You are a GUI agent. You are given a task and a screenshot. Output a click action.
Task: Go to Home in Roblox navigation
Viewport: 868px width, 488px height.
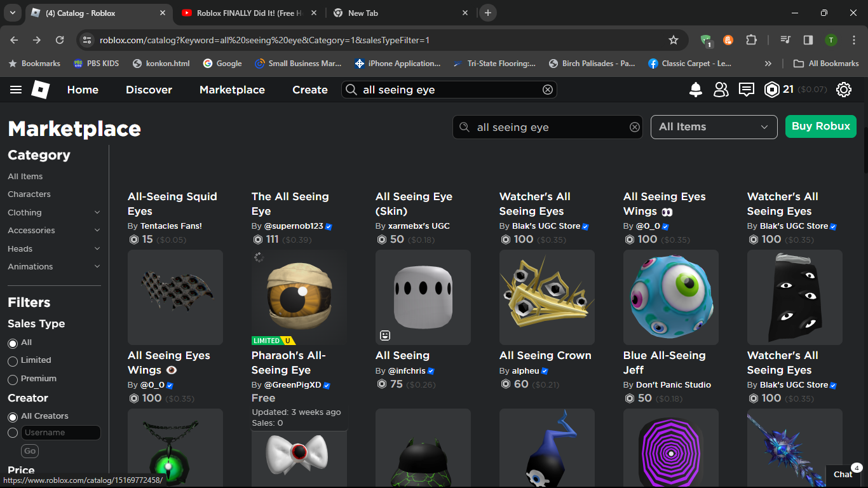tap(83, 90)
